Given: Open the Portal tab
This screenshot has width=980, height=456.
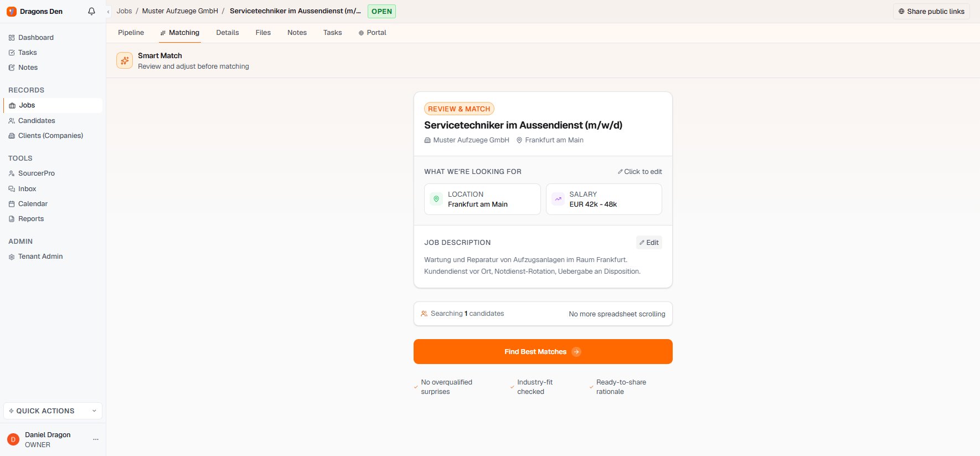Looking at the screenshot, I should pos(373,33).
